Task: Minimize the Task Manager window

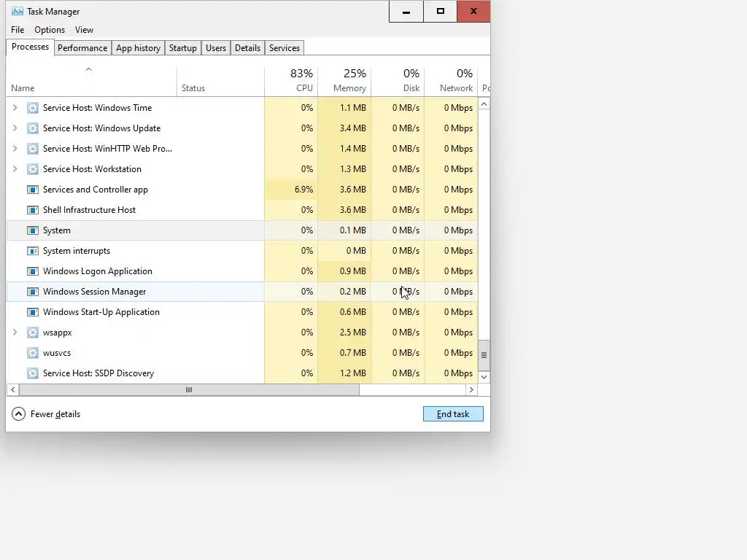Action: point(406,12)
